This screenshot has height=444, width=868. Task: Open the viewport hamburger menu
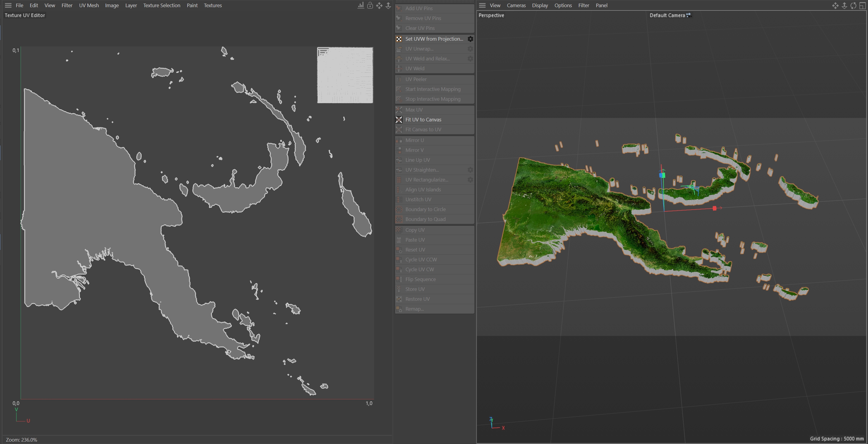tap(482, 5)
